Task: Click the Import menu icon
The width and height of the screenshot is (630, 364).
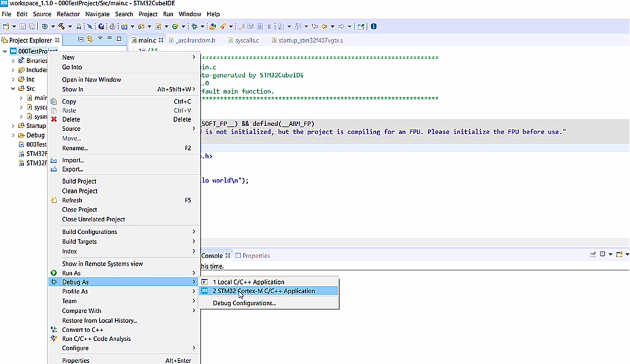Action: (x=54, y=160)
